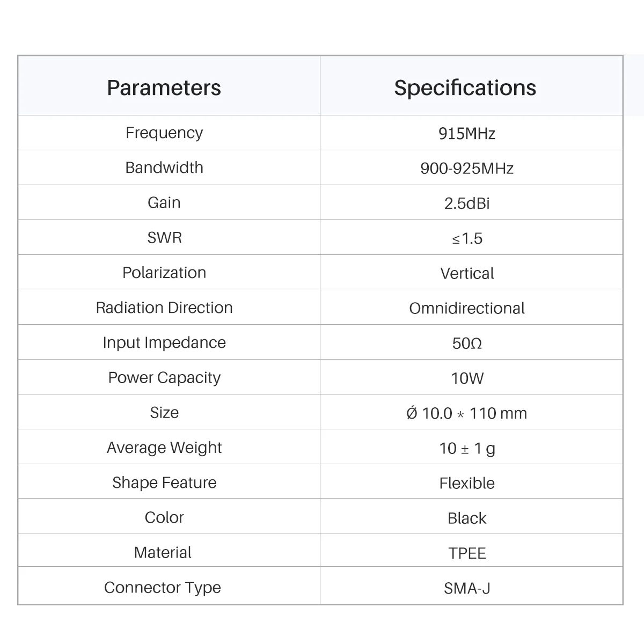The width and height of the screenshot is (644, 644).
Task: Select the ≤1.5 SWR value
Action: click(467, 238)
